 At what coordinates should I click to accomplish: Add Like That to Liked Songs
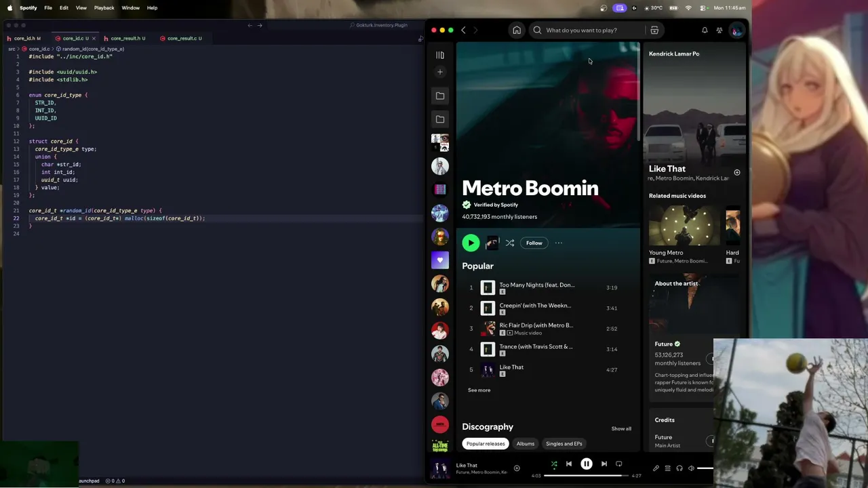click(517, 468)
